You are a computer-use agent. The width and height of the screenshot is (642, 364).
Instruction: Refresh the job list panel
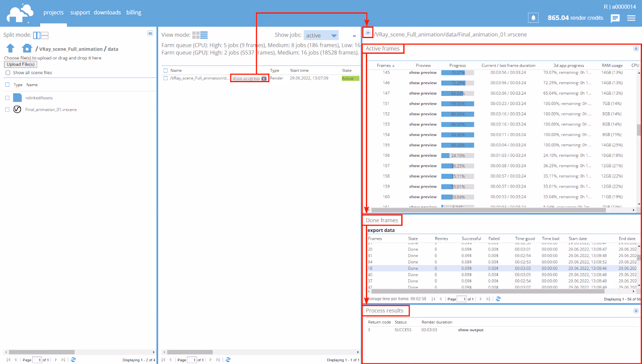[x=228, y=360]
